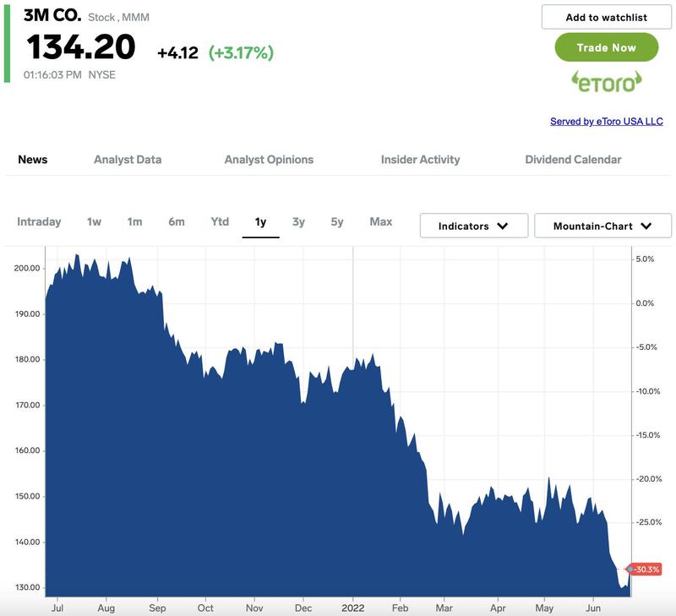Open the eToro logo
Viewport: 676px width, 616px height.
[606, 82]
